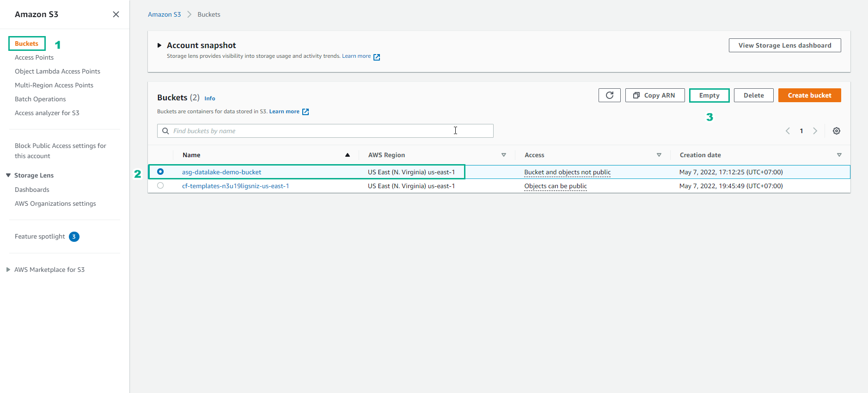The width and height of the screenshot is (868, 393).
Task: Open the cf-templates-n3u19ligsniz-us-east-1 bucket link
Action: click(235, 186)
